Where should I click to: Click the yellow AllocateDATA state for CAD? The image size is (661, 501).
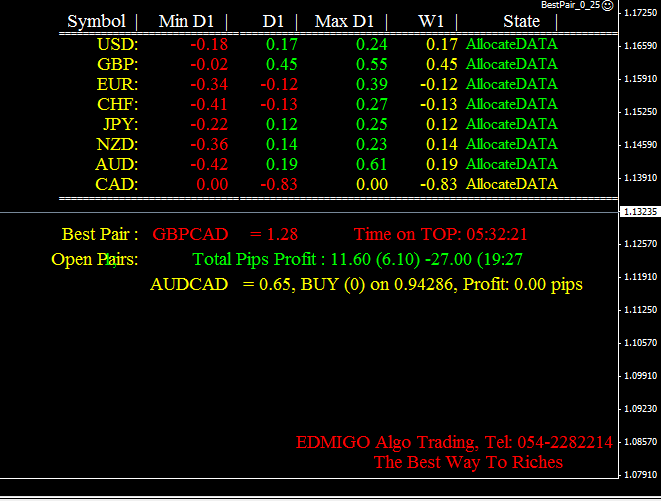pyautogui.click(x=512, y=184)
